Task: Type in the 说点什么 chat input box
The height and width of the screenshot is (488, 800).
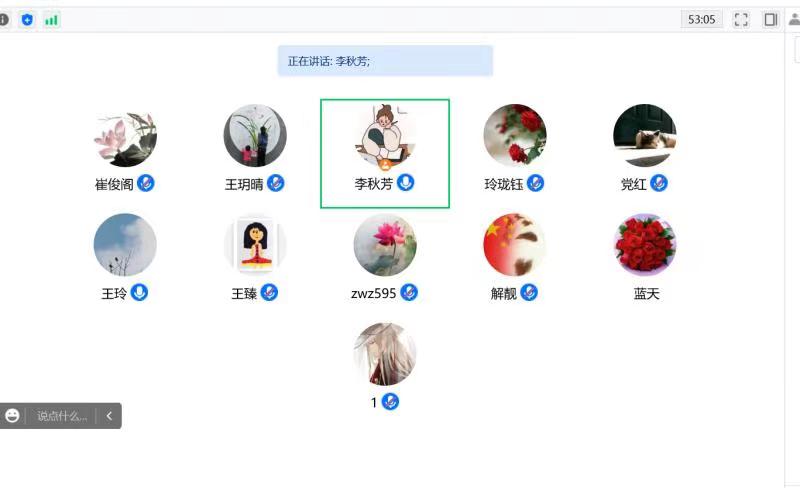Action: [x=61, y=416]
